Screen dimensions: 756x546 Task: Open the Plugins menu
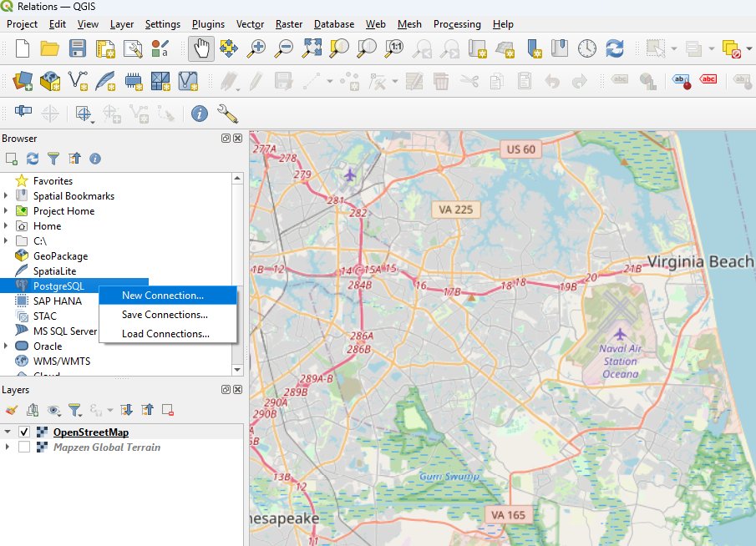[208, 24]
